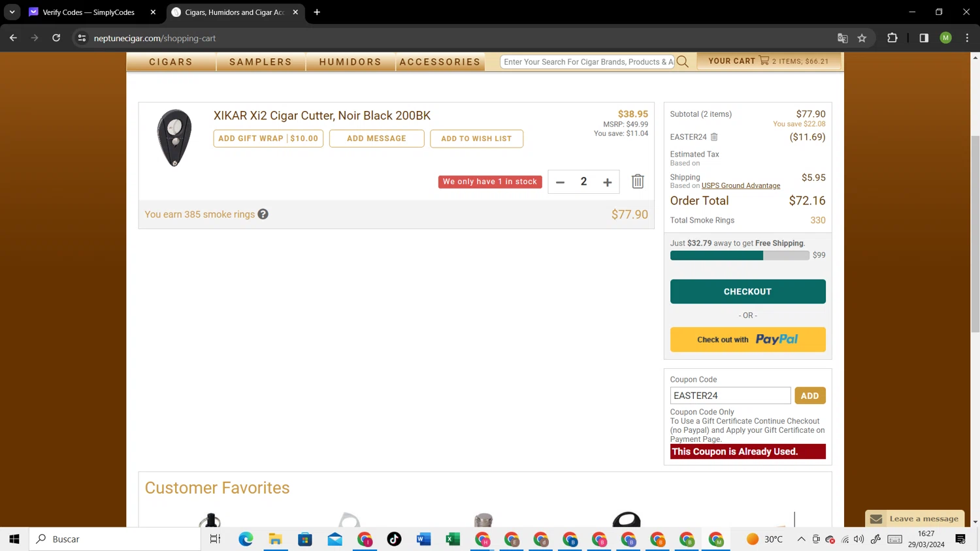Open Excel from taskbar
This screenshot has height=551, width=980.
[x=453, y=539]
